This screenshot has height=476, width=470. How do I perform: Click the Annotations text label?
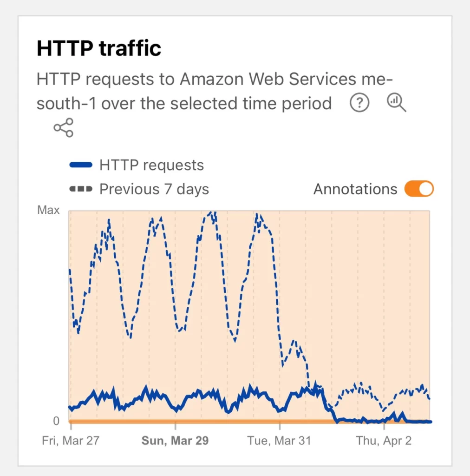click(355, 189)
